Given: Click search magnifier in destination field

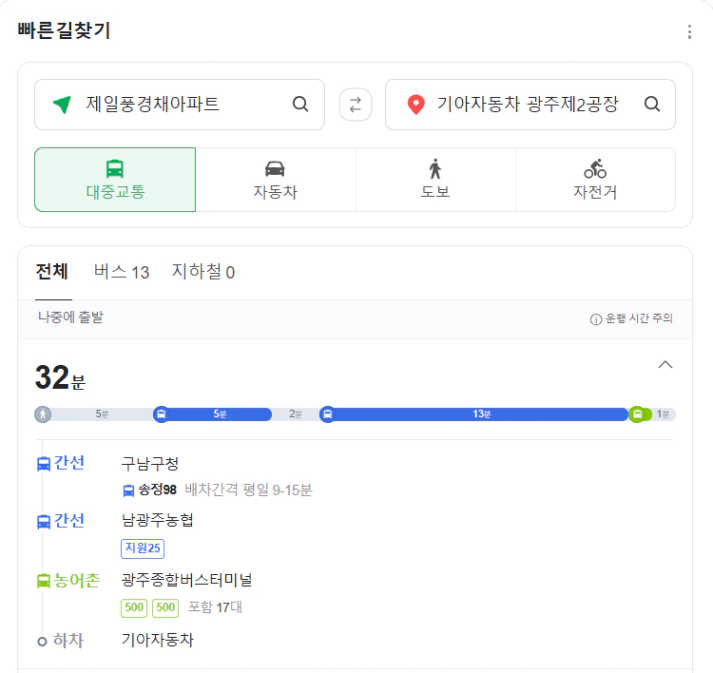Looking at the screenshot, I should pyautogui.click(x=652, y=104).
